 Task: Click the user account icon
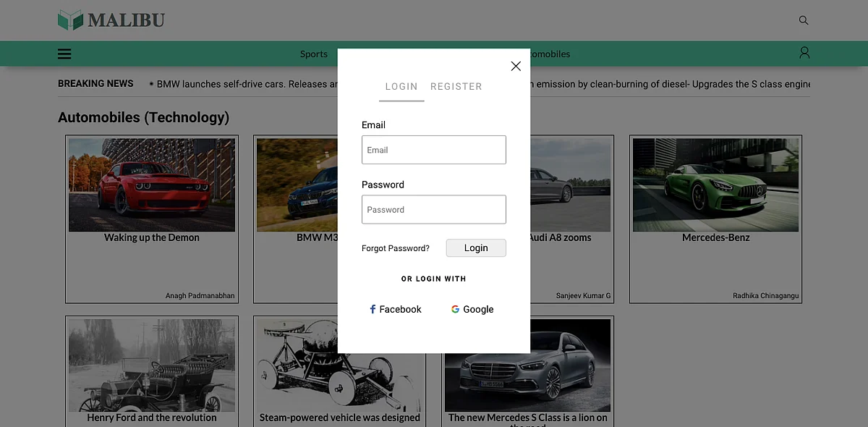(804, 53)
